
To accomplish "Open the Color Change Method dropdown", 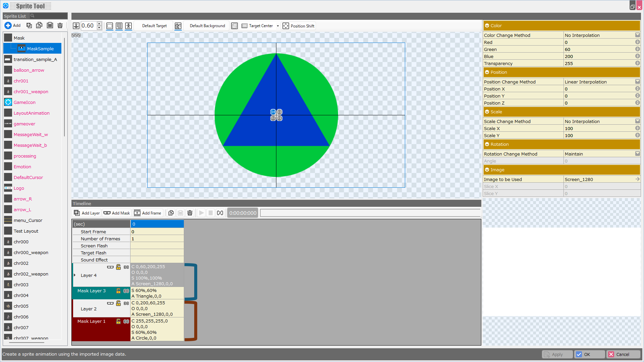I will 637,35.
